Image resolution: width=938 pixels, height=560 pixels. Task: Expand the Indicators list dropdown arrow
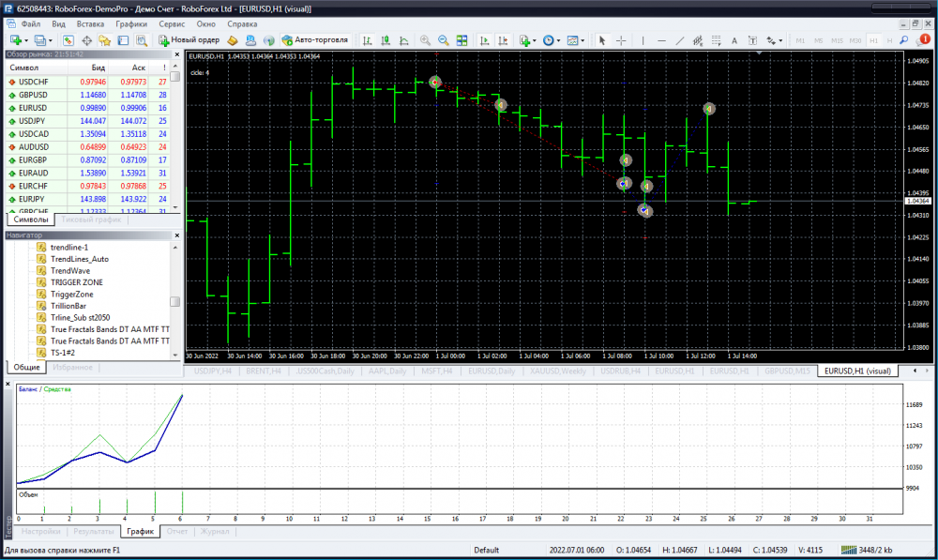pyautogui.click(x=535, y=40)
